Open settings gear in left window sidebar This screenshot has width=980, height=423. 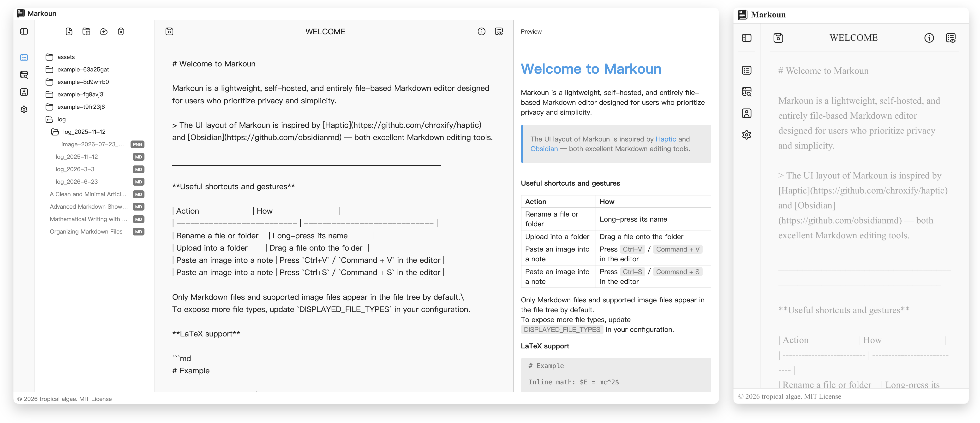(x=24, y=109)
